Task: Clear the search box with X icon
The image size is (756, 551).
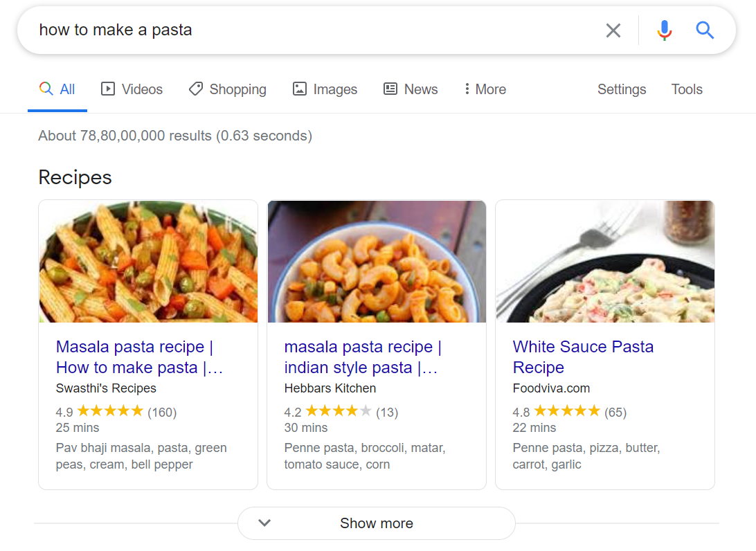Action: [613, 30]
